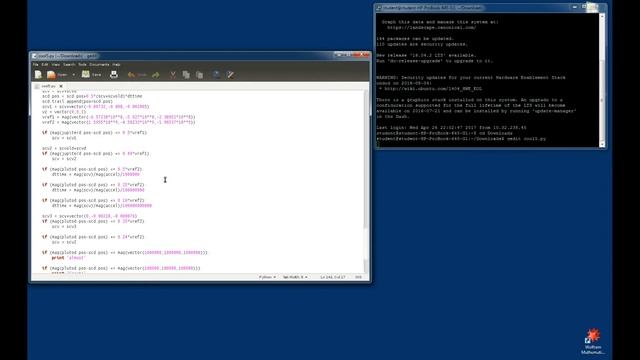
Task: Click the INS insert mode indicator
Action: (358, 277)
